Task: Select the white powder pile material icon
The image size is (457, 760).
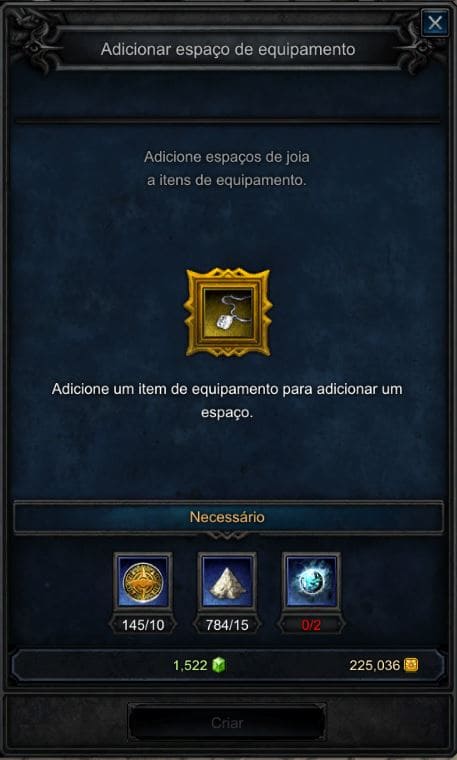Action: (227, 582)
